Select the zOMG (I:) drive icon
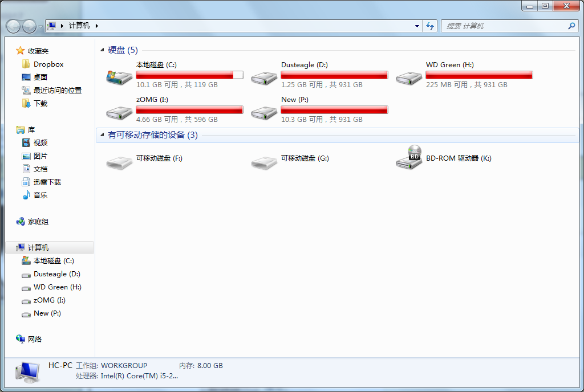584x392 pixels. tap(119, 113)
